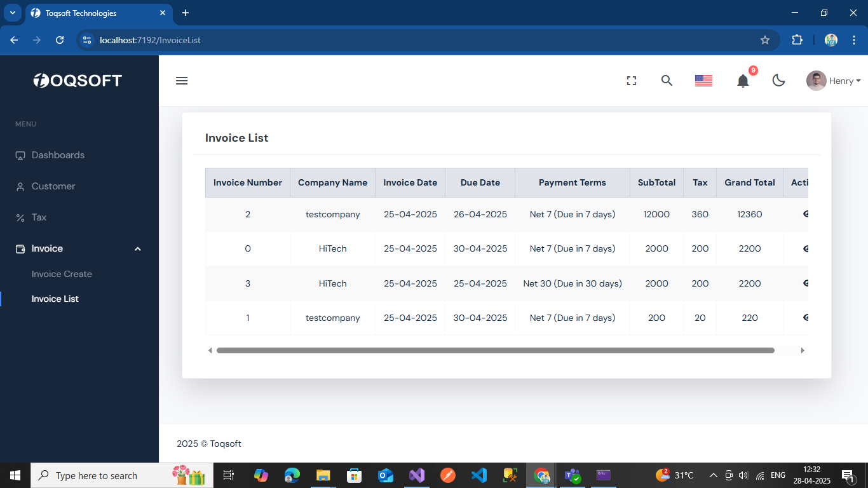The image size is (868, 488).
Task: Go to Dashboards in sidebar
Action: pyautogui.click(x=58, y=155)
